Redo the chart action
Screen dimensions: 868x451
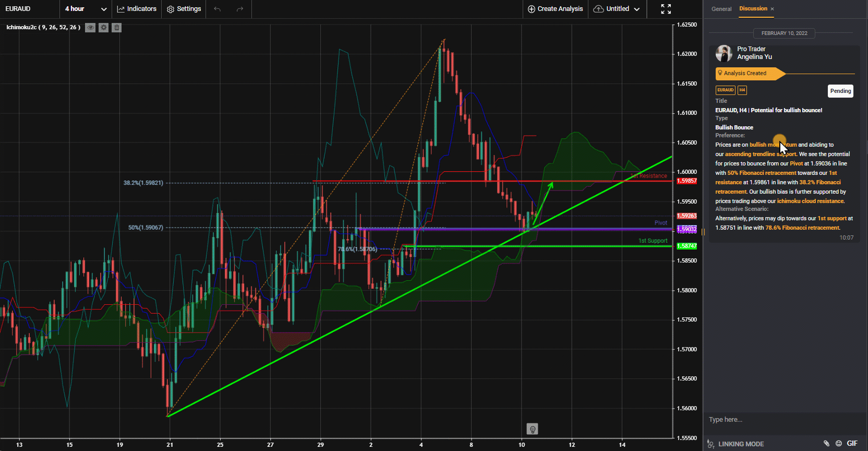(240, 9)
